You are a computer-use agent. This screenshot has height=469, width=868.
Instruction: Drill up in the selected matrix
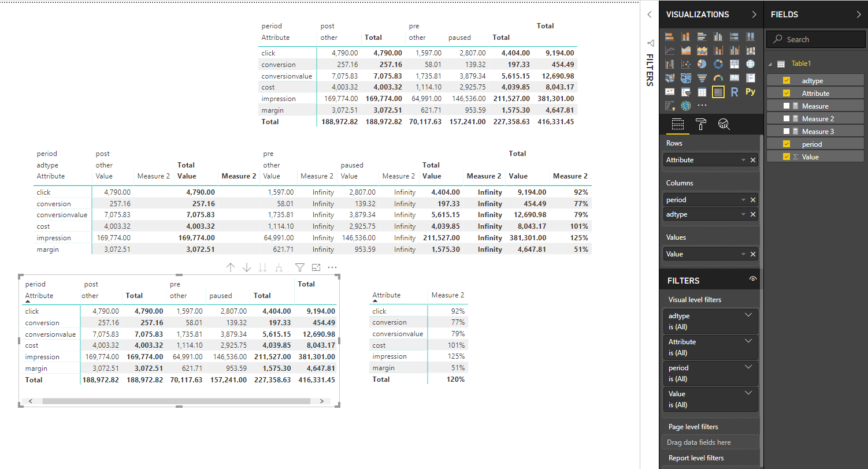click(x=231, y=267)
